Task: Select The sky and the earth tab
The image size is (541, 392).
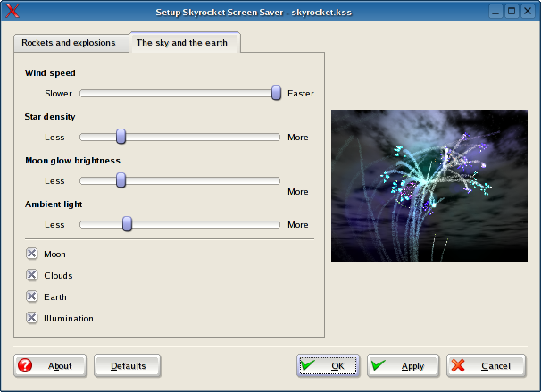Action: (185, 43)
